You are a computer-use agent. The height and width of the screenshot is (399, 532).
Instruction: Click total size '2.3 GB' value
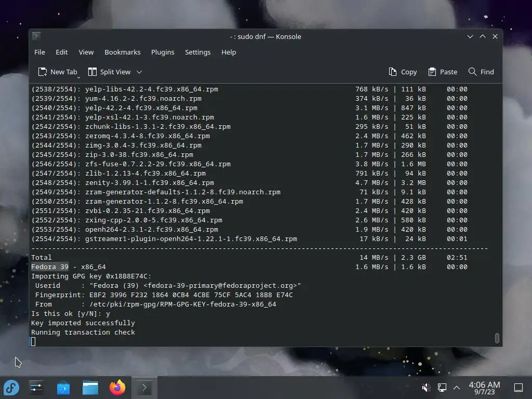tap(413, 258)
